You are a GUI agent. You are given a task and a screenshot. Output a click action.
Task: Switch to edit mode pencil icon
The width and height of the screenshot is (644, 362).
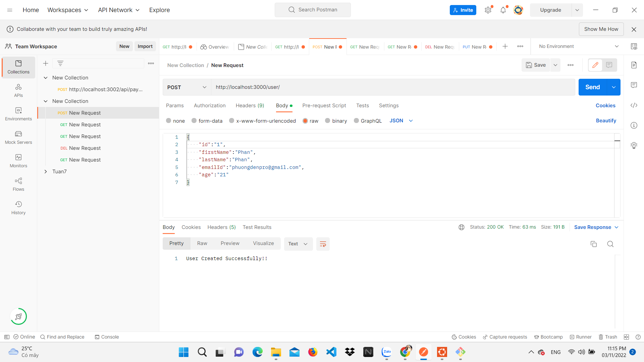595,65
